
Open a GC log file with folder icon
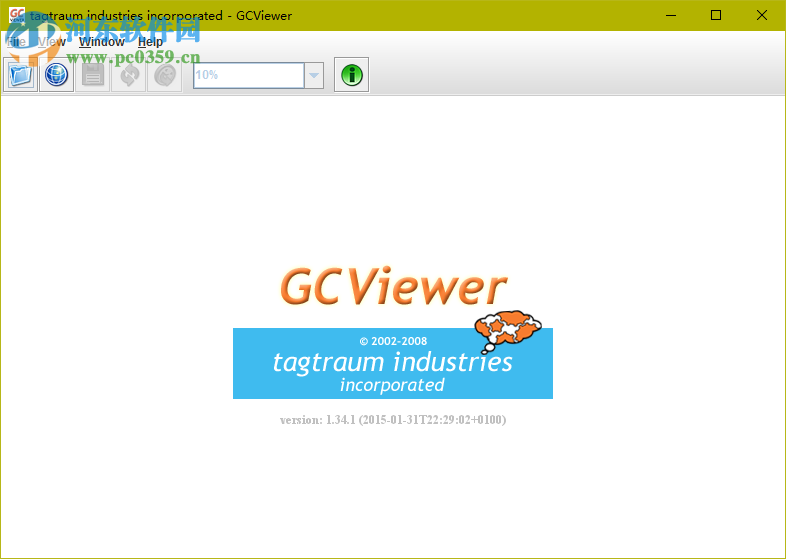21,75
